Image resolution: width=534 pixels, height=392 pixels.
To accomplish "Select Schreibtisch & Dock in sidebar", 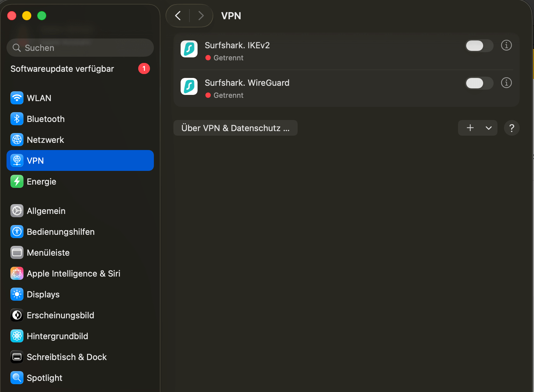I will 67,357.
